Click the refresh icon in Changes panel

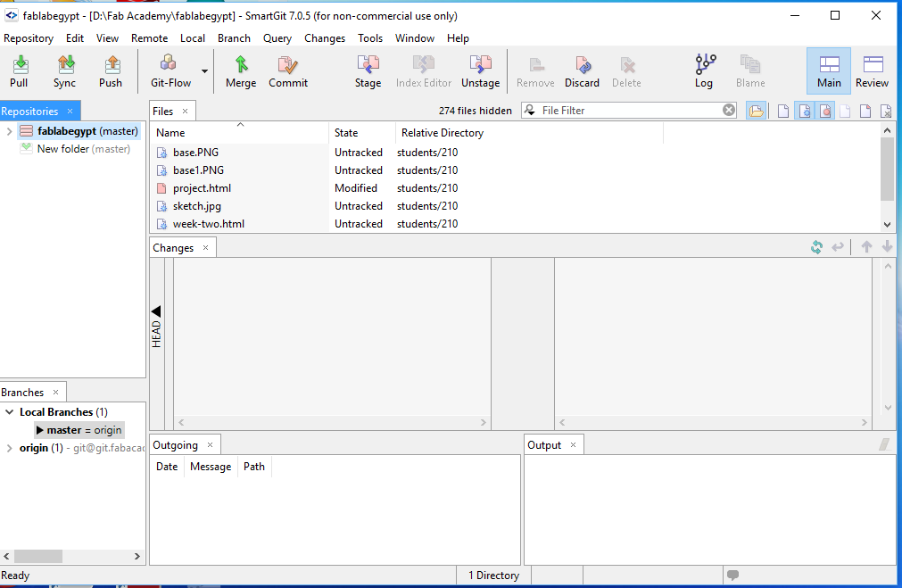816,247
